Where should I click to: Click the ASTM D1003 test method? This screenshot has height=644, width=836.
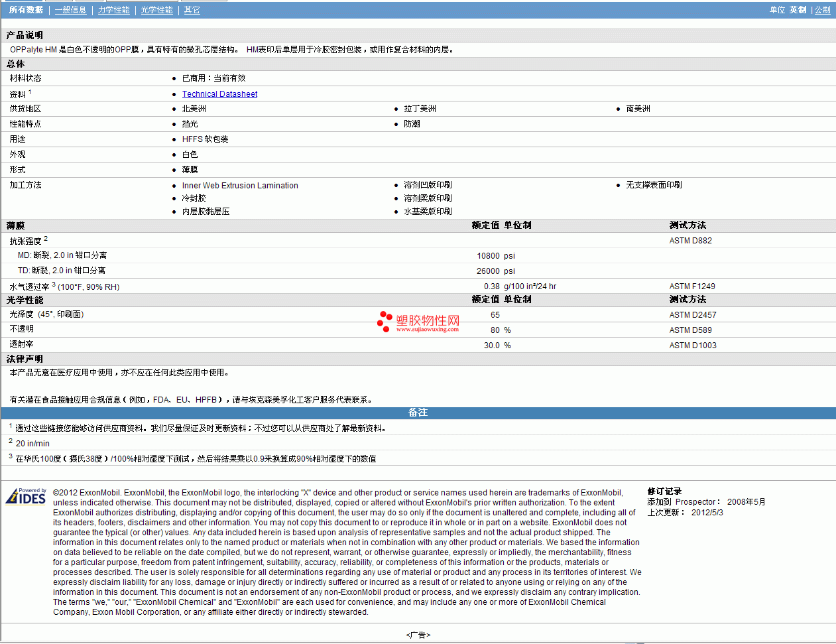coord(693,346)
